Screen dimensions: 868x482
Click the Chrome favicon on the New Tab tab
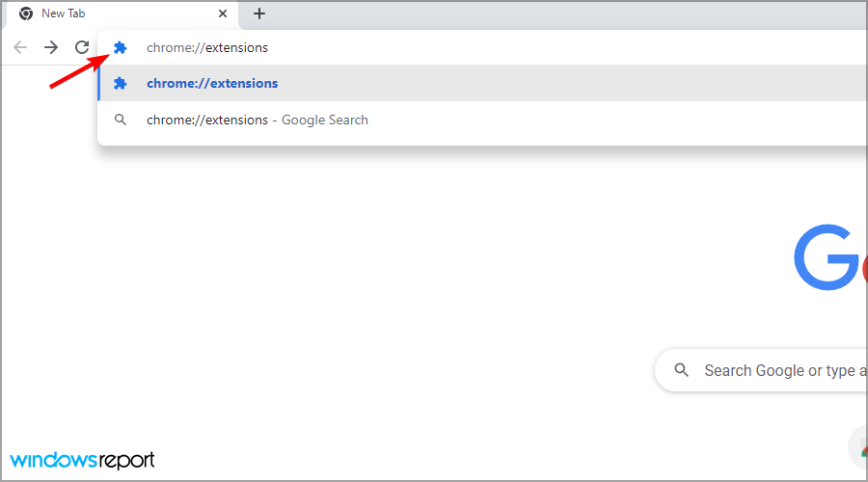(x=26, y=13)
